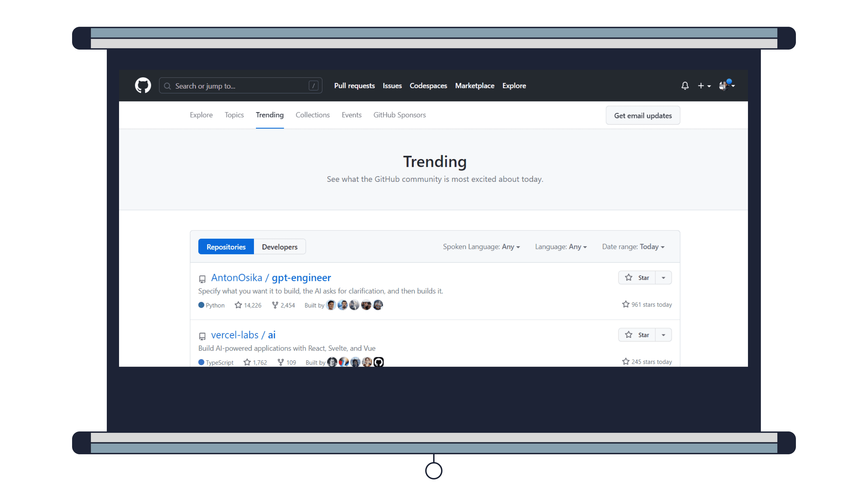Star the gpt-engineer repository
Screen dimensions: 868x486
(637, 277)
